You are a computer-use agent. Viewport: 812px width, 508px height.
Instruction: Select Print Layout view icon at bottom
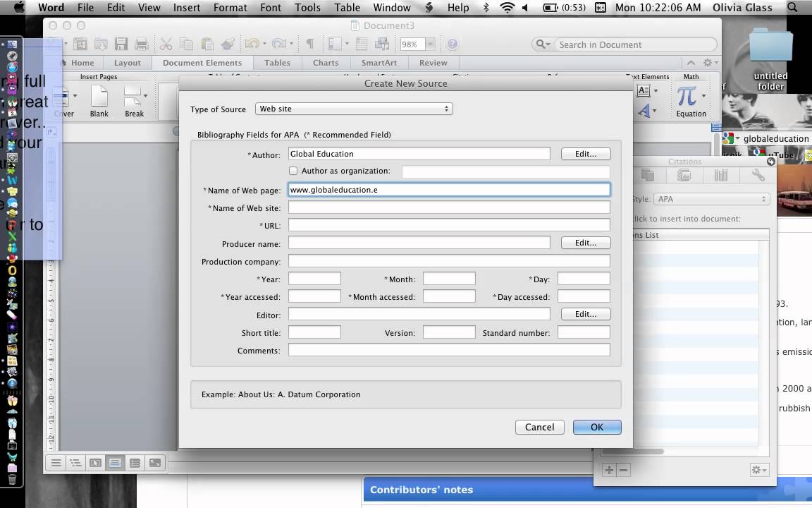pyautogui.click(x=115, y=463)
